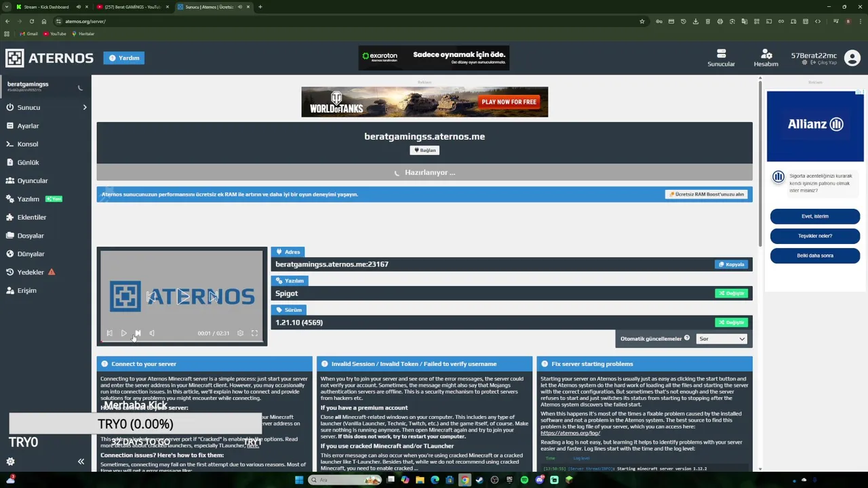
Task: Open Spotify from the taskbar
Action: (524, 480)
